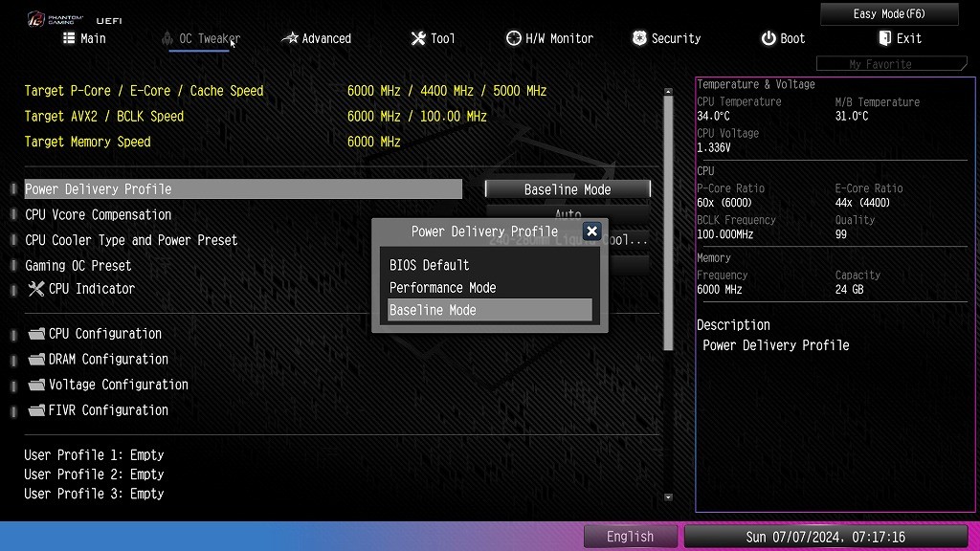Close the Power Delivery Profile popup

[x=591, y=231]
